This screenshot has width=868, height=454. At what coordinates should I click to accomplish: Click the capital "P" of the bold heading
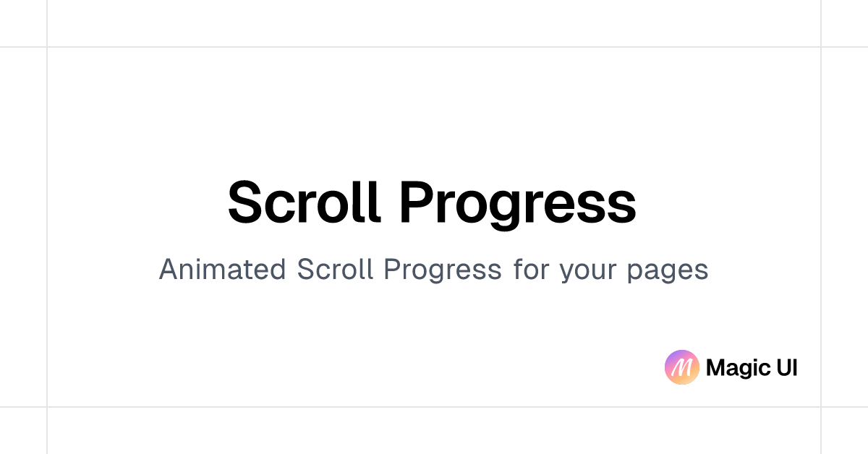coord(417,201)
